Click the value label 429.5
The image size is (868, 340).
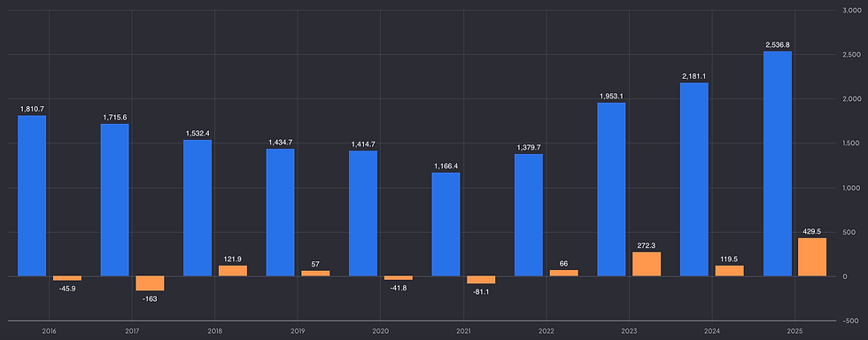(x=812, y=231)
